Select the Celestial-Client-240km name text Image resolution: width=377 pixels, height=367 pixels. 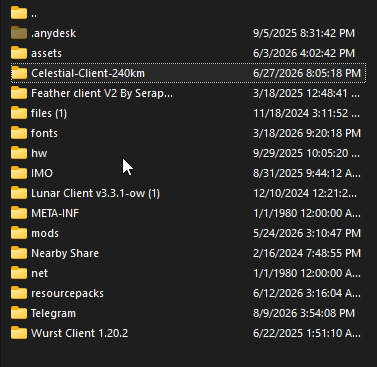88,73
